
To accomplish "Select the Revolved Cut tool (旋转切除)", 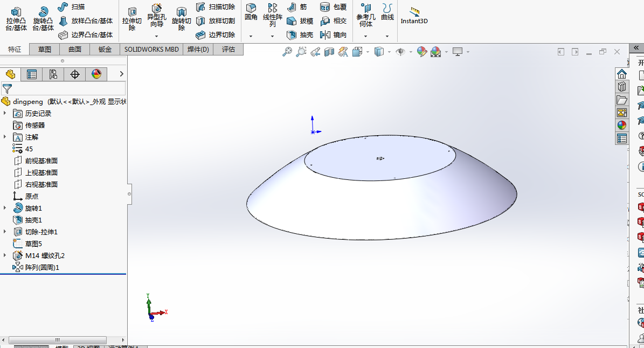I will (x=181, y=19).
